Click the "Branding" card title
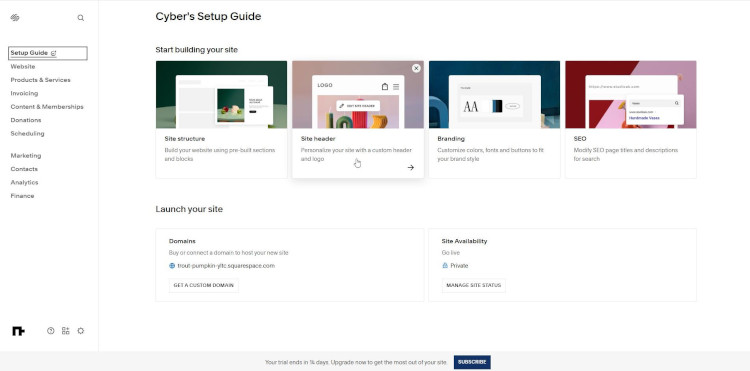Viewport: 750px width, 371px height. click(x=451, y=139)
